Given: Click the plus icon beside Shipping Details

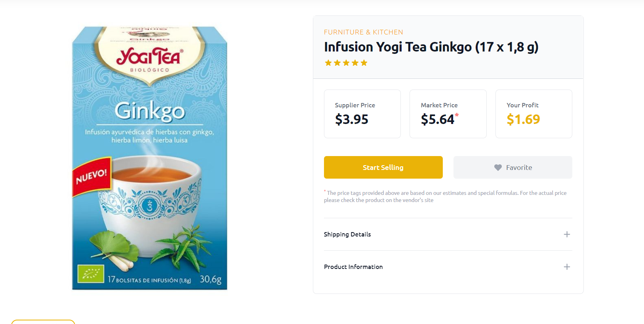Looking at the screenshot, I should [567, 234].
